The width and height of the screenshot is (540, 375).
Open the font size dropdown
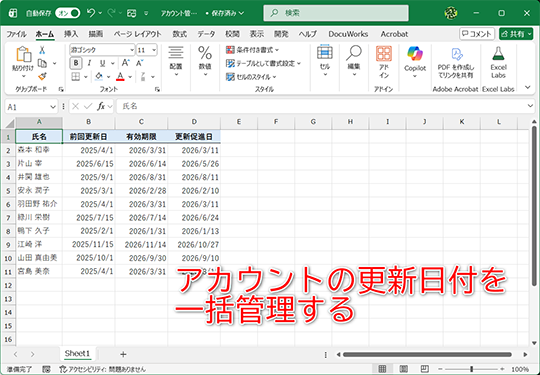tap(154, 50)
